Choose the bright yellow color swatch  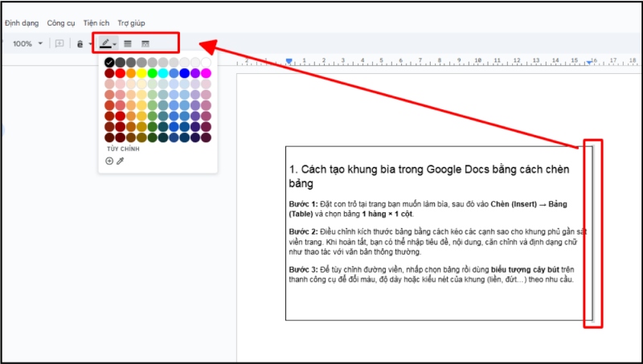tap(141, 73)
